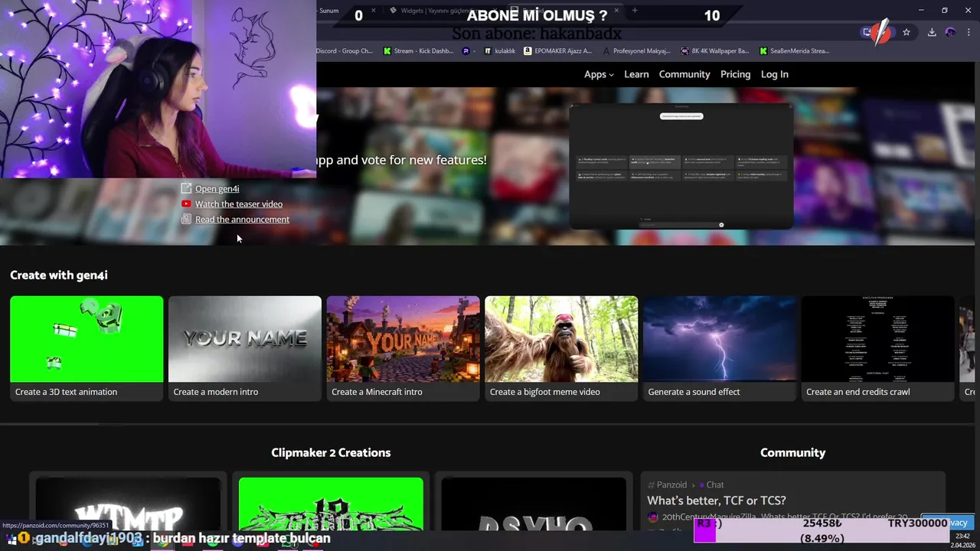Click the Create a Minecraft intro caption
Image resolution: width=980 pixels, height=551 pixels.
pos(377,392)
